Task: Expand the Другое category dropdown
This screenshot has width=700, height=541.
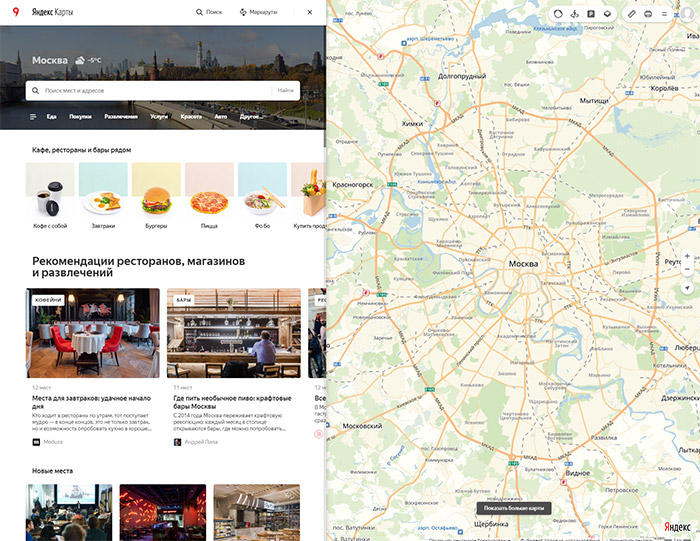Action: click(251, 117)
